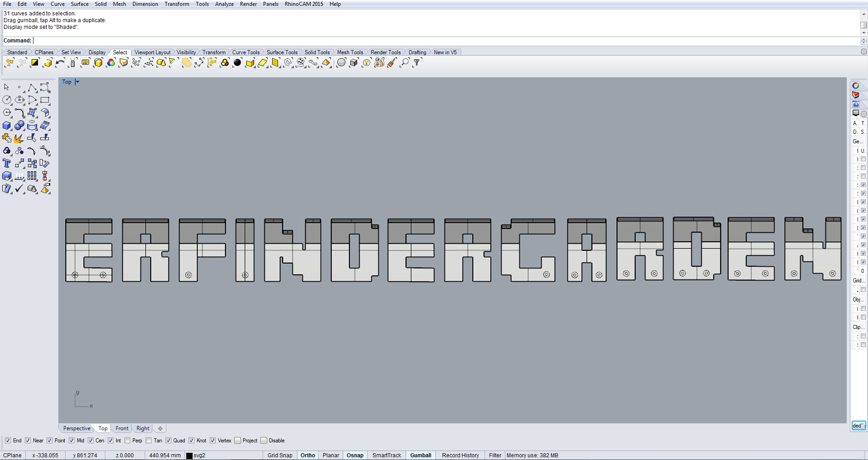This screenshot has width=868, height=460.
Task: Select the Split tool
Action: point(45,138)
